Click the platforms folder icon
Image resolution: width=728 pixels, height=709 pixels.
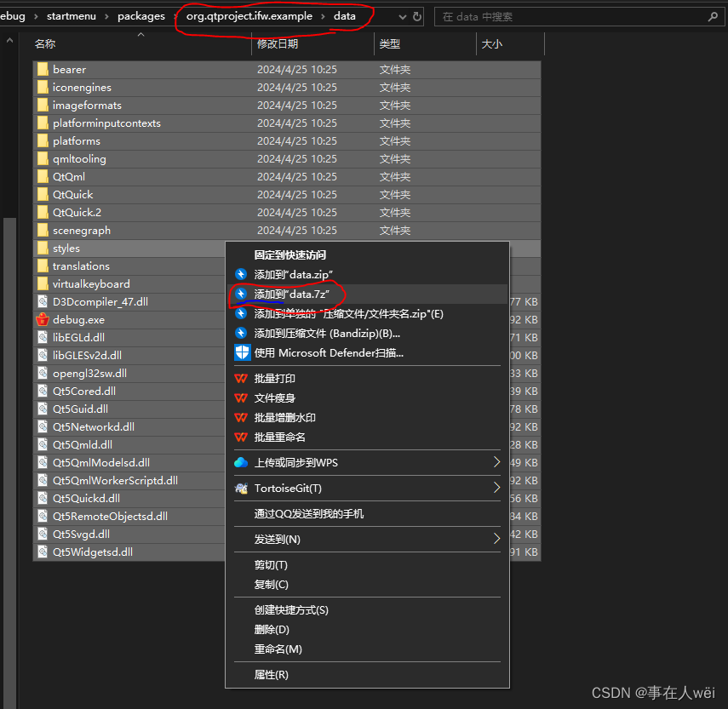pyautogui.click(x=43, y=141)
